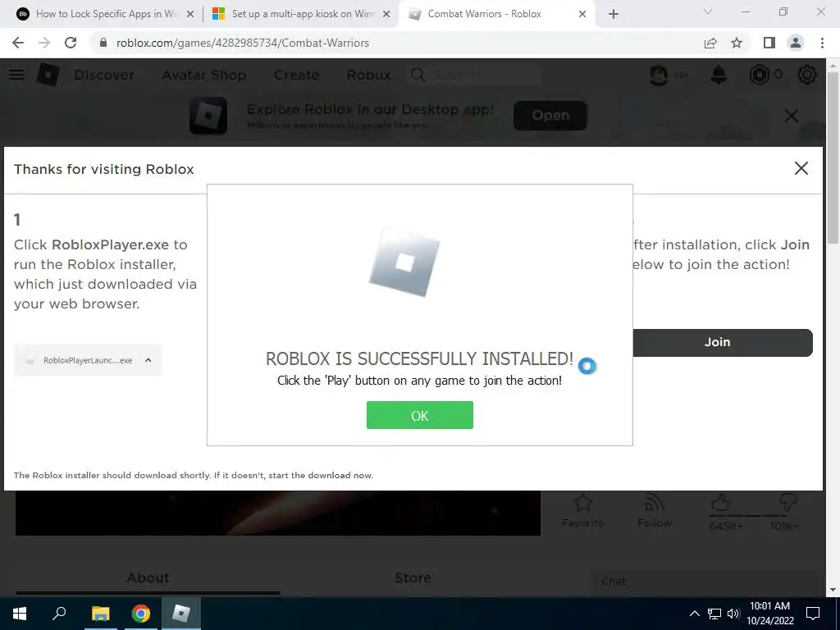Open a new tab with plus button

[x=614, y=14]
